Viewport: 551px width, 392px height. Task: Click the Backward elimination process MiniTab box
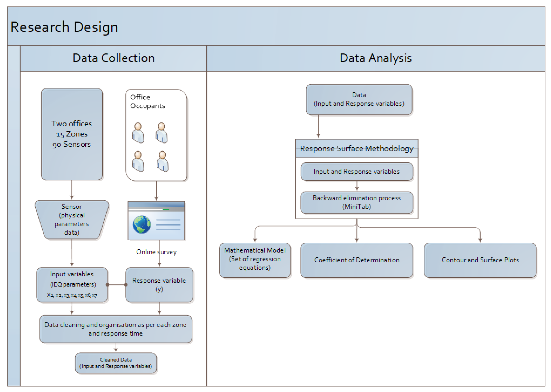tap(357, 202)
